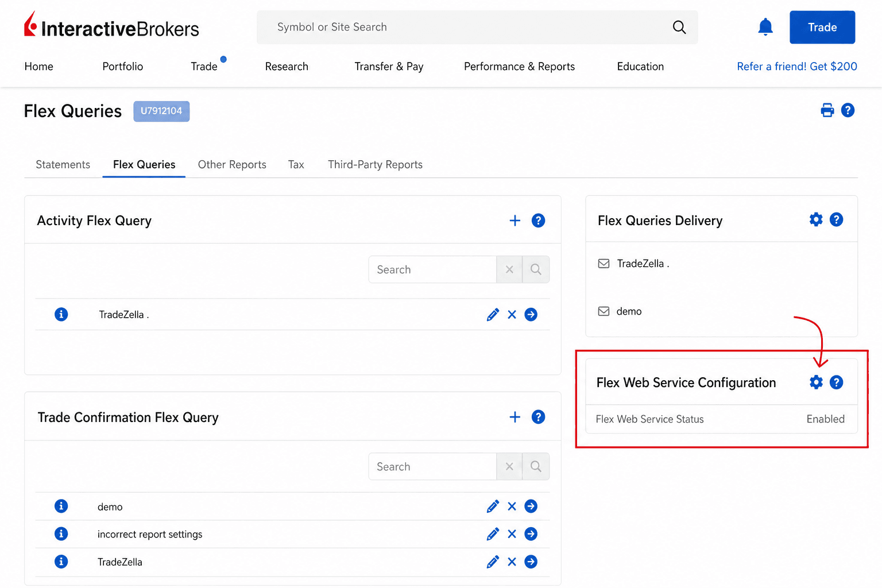Open the Portfolio menu

(122, 67)
